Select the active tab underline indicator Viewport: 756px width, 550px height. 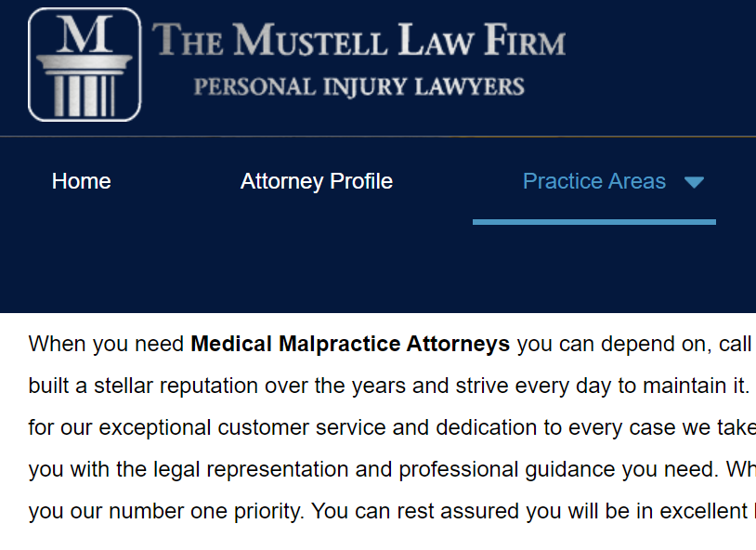pyautogui.click(x=594, y=221)
